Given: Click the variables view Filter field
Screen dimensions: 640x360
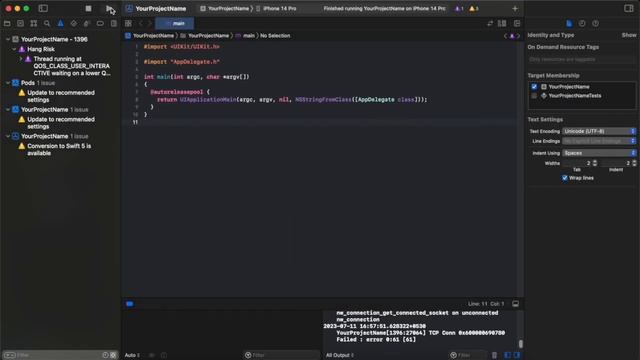Looking at the screenshot, I should [x=282, y=355].
